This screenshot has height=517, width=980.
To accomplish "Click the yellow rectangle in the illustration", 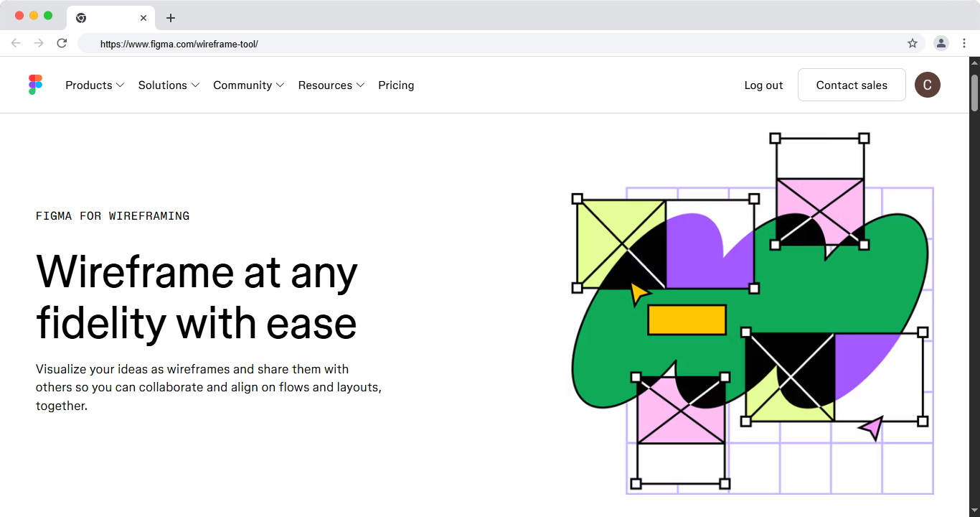I will point(687,320).
